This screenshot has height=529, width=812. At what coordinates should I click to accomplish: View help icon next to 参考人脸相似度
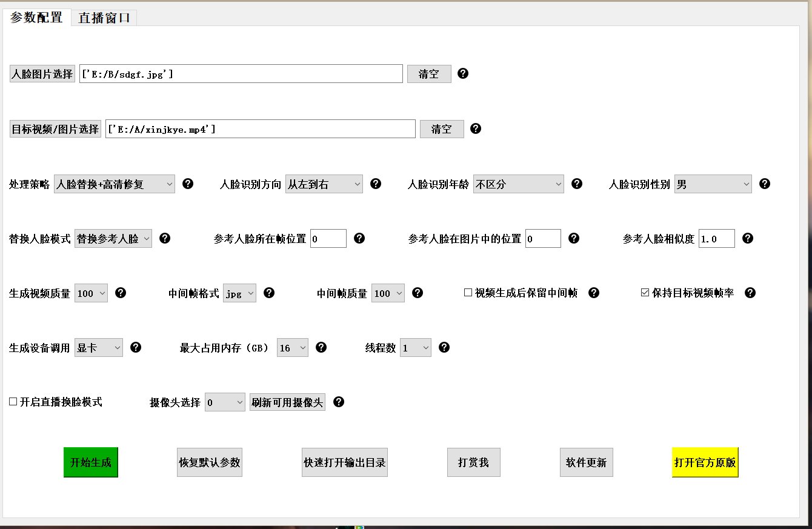(x=748, y=238)
